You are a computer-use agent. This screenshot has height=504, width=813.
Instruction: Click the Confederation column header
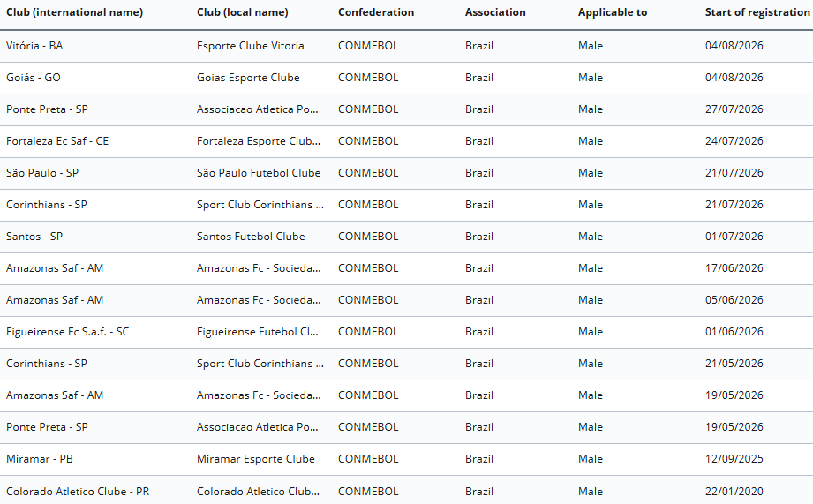(x=376, y=12)
